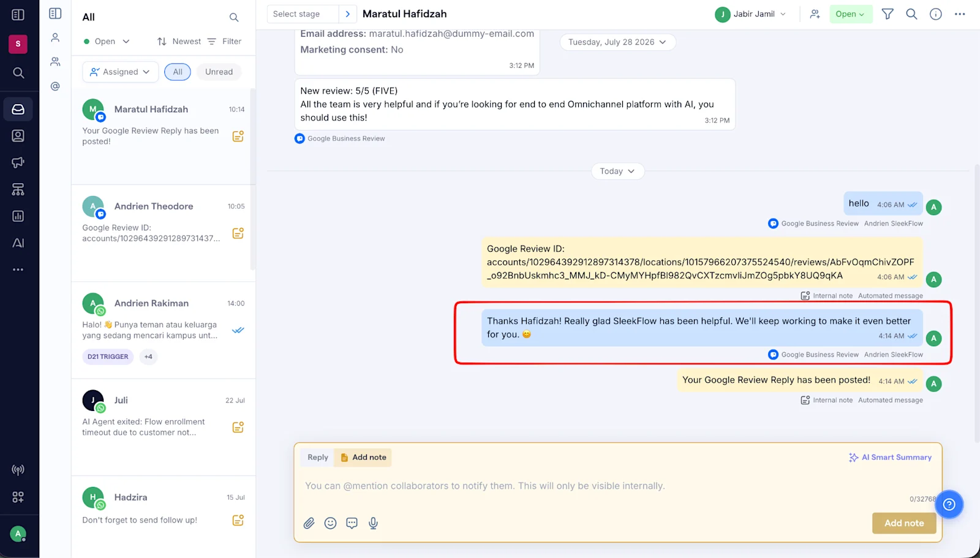Search within the conversation using magnifier
980x558 pixels.
(x=911, y=14)
